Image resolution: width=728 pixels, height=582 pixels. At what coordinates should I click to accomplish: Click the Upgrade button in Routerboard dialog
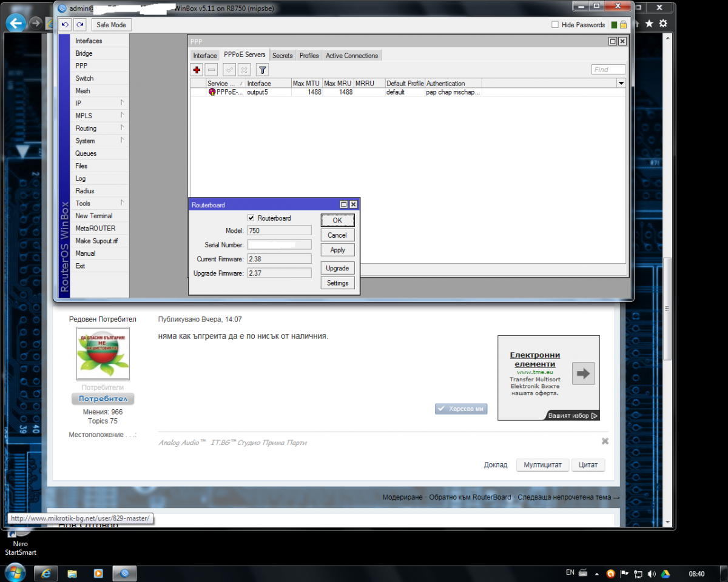tap(337, 268)
